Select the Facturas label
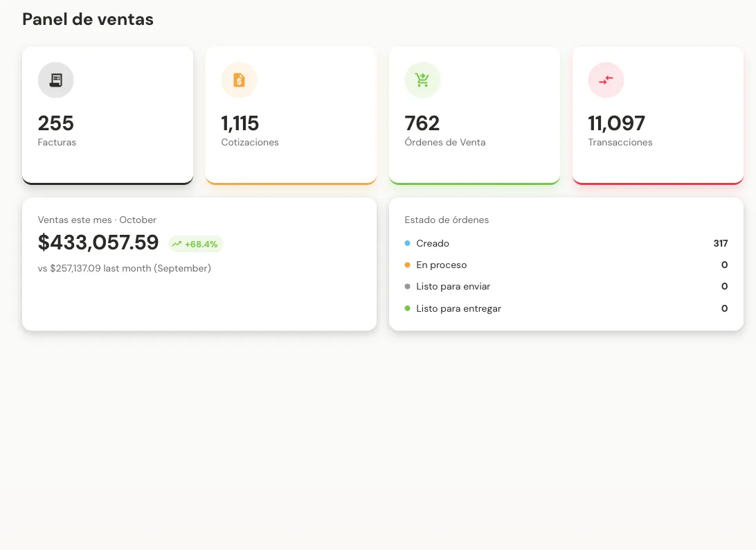This screenshot has height=550, width=756. tap(57, 142)
